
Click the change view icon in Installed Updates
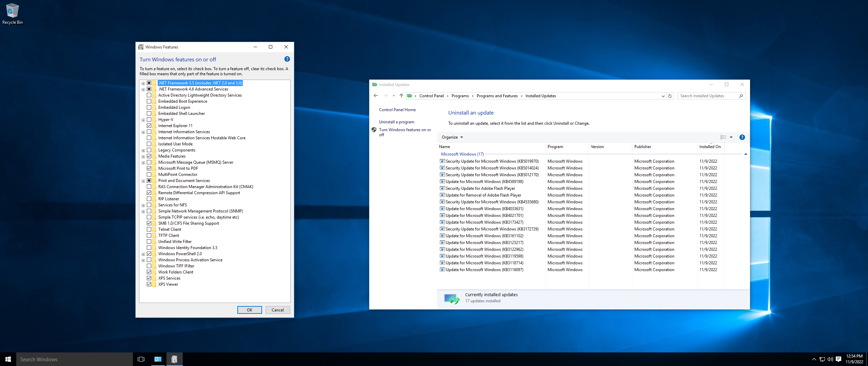[723, 137]
